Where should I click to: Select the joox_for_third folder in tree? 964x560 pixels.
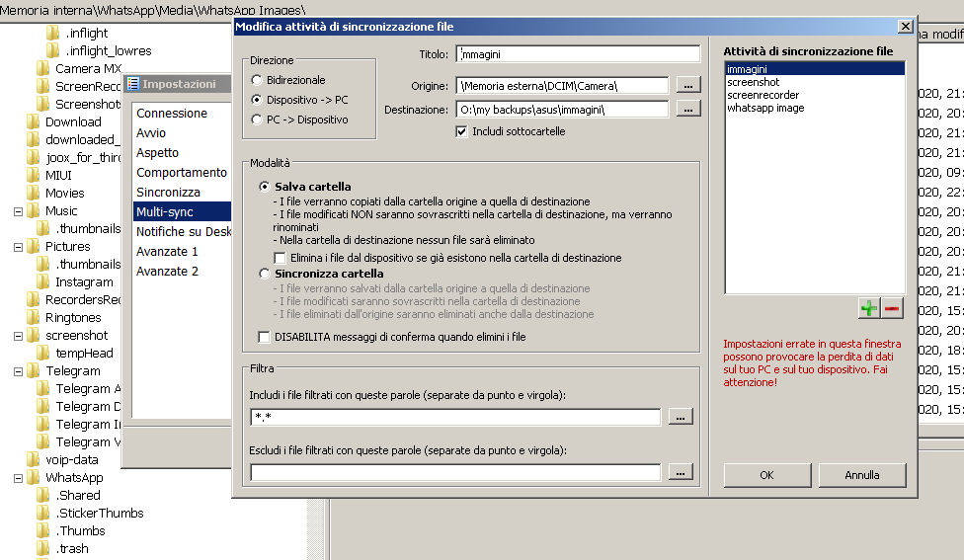tap(83, 157)
